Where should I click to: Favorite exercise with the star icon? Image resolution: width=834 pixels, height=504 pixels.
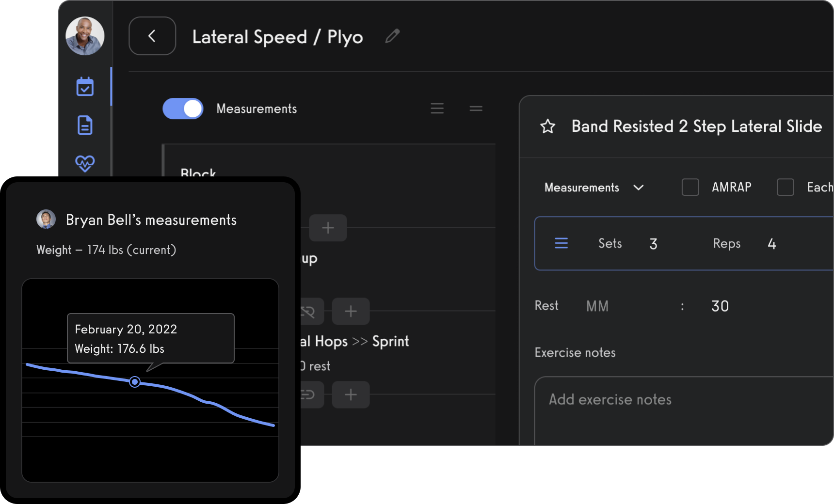point(548,126)
